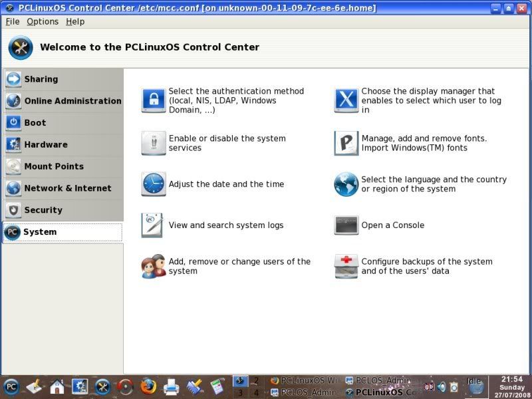Launch the console terminal icon
This screenshot has width=532, height=399.
[x=346, y=225]
